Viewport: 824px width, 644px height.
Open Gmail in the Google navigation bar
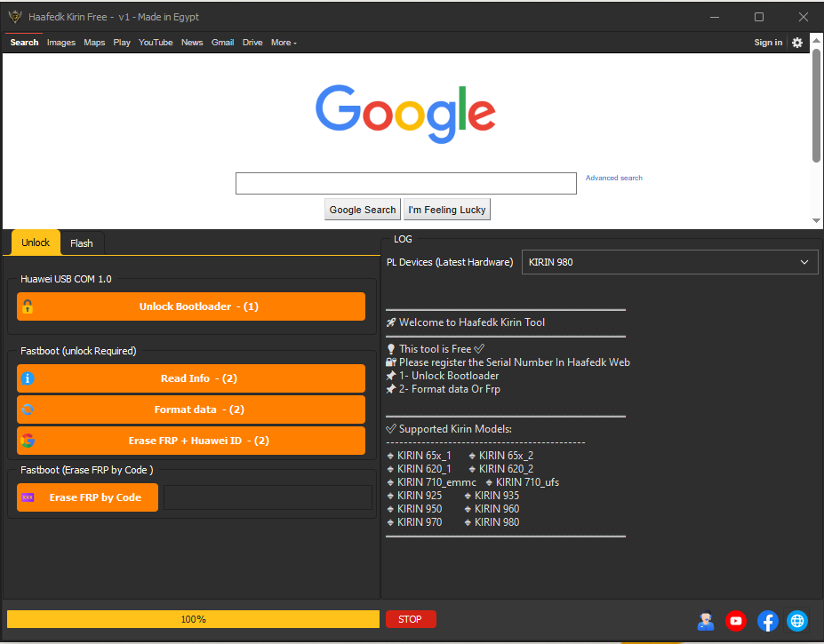point(223,43)
